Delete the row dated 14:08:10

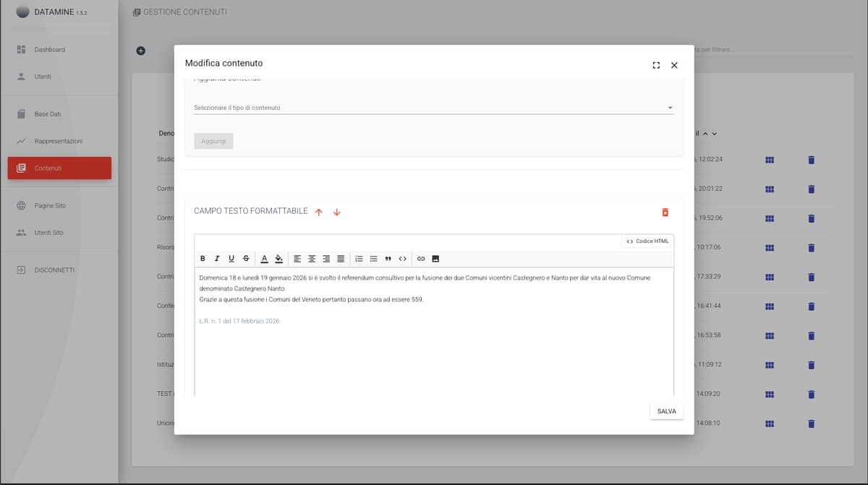pos(811,424)
